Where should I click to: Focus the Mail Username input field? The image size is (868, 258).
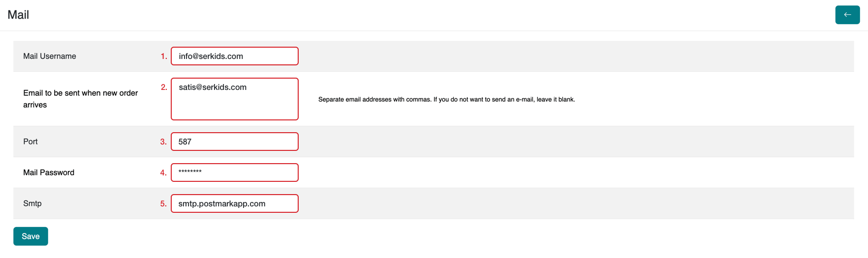(234, 56)
